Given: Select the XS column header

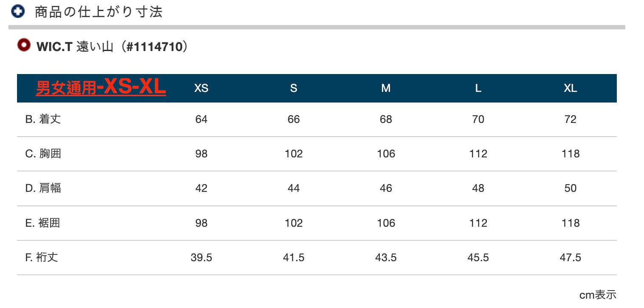Looking at the screenshot, I should (201, 88).
